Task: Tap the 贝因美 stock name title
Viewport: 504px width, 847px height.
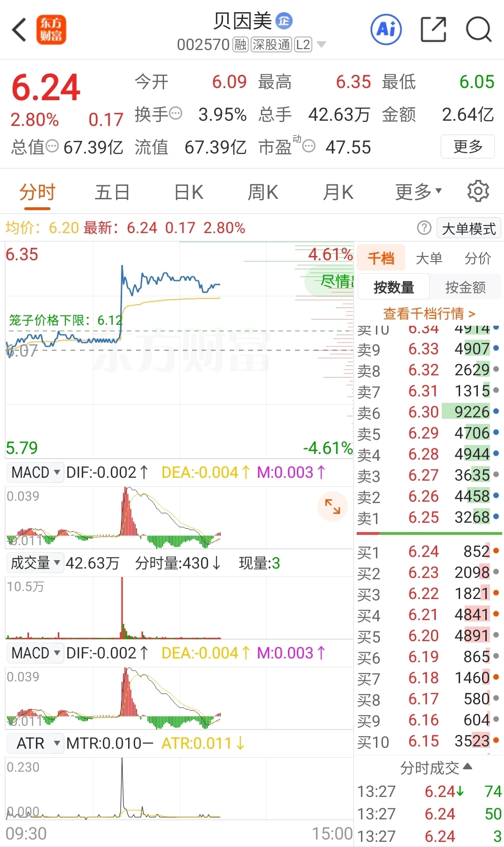Action: click(243, 21)
